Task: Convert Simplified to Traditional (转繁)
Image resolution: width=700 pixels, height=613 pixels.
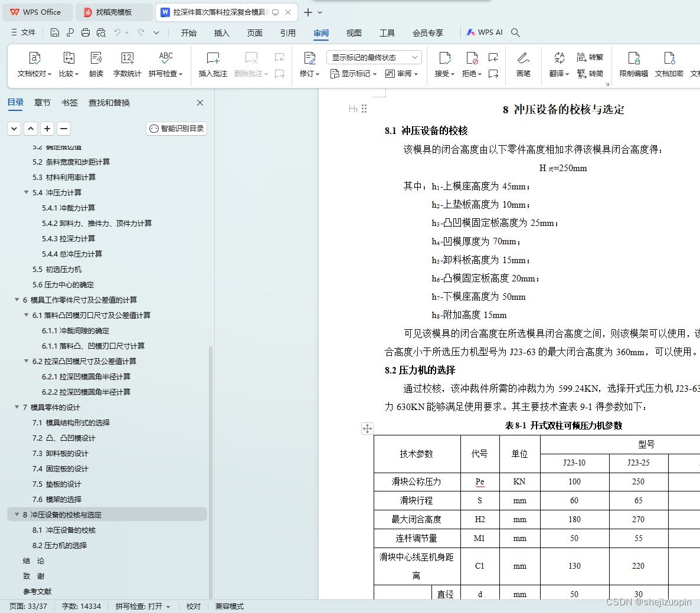Action: (590, 57)
